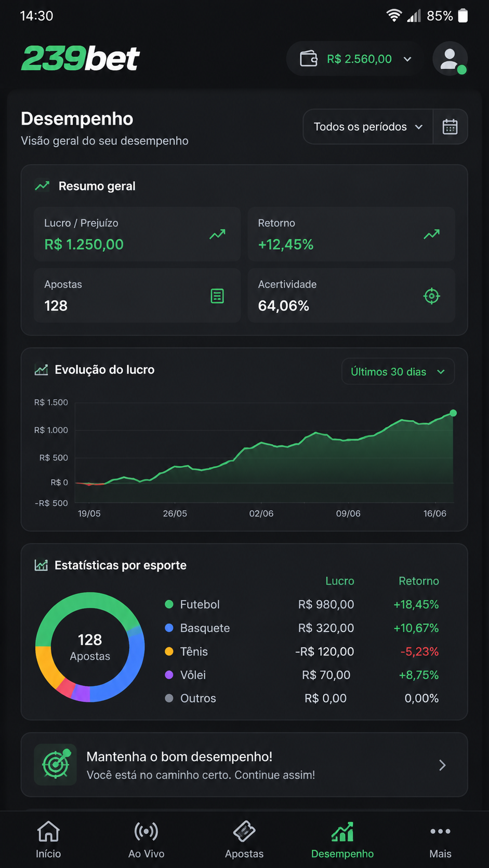Select the Outros row label
Screen dimensions: 489x868
[198, 698]
